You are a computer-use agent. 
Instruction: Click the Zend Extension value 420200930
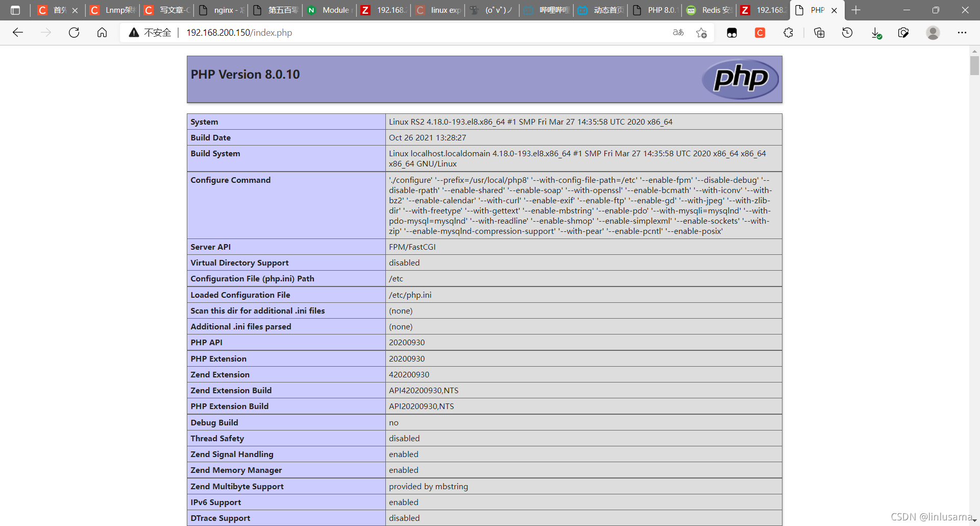(409, 375)
